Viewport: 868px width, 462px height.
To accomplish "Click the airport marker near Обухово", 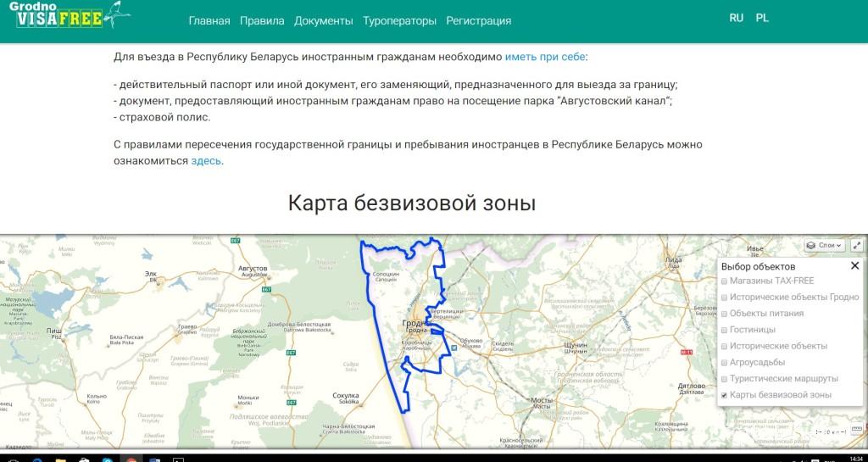I will 454,348.
